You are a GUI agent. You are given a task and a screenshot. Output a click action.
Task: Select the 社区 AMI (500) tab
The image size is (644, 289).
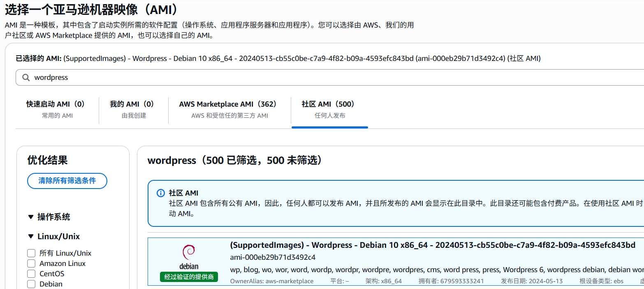(x=330, y=110)
